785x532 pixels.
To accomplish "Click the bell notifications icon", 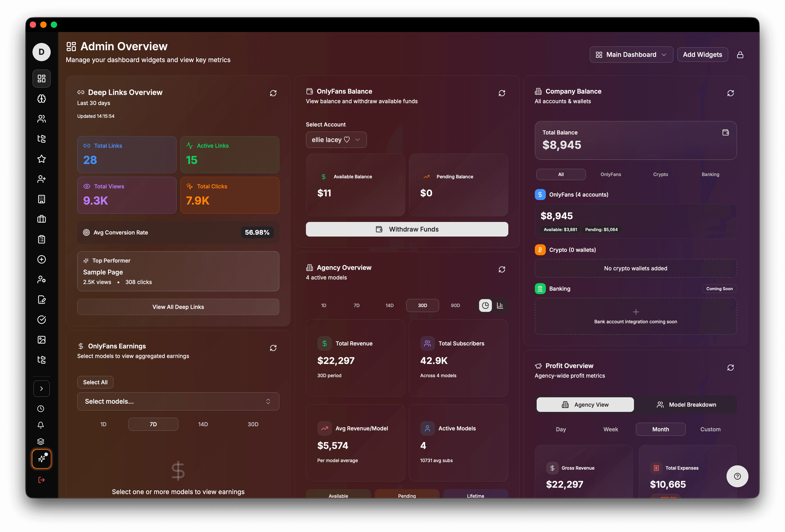I will click(40, 425).
